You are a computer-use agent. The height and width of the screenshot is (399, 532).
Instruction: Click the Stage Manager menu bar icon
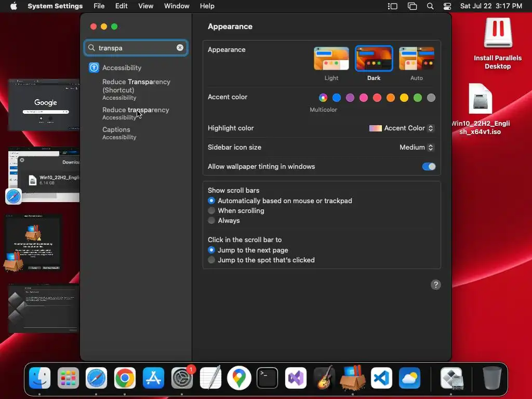coord(393,6)
